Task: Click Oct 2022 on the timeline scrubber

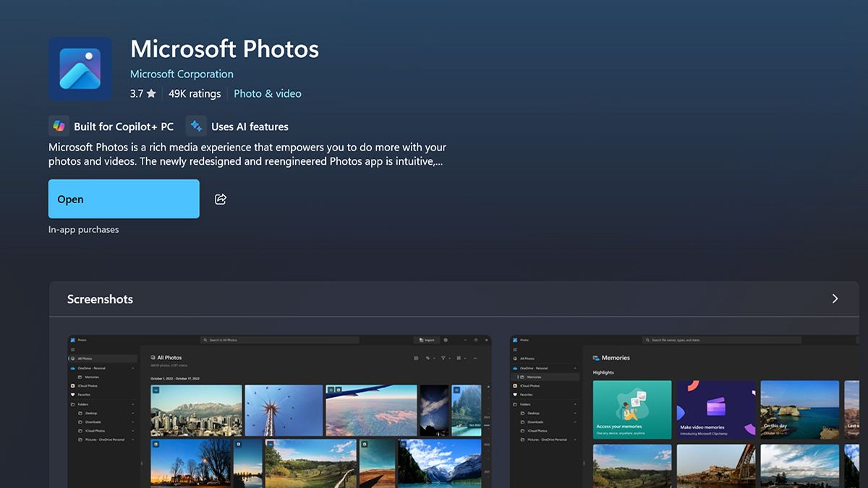Action: tap(474, 424)
